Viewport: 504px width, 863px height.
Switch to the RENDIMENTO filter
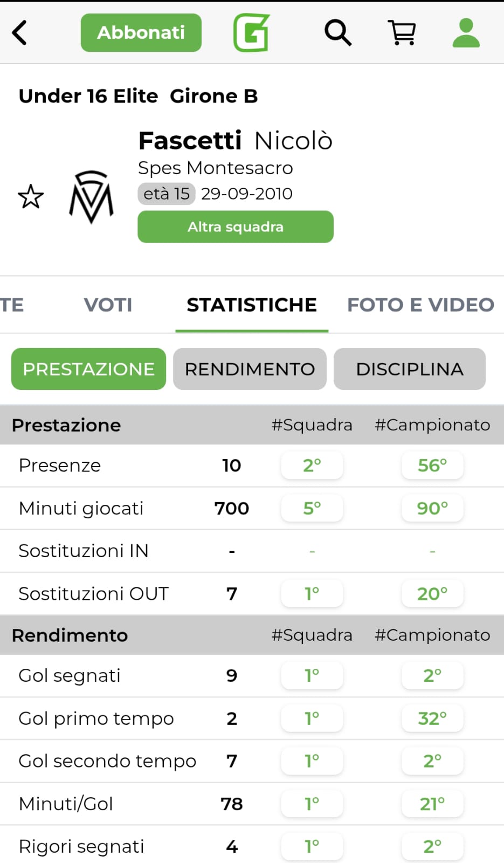[250, 369]
